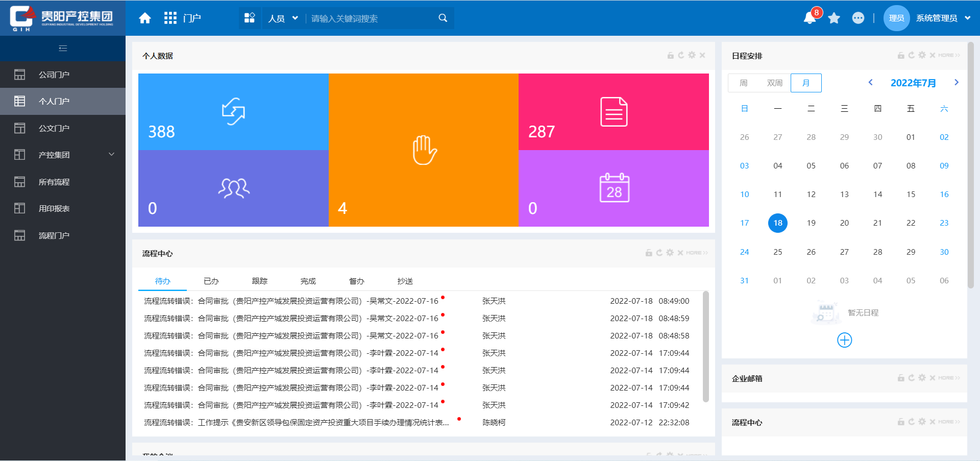Select date 25 in the calendar
The height and width of the screenshot is (461, 980).
[x=778, y=252]
